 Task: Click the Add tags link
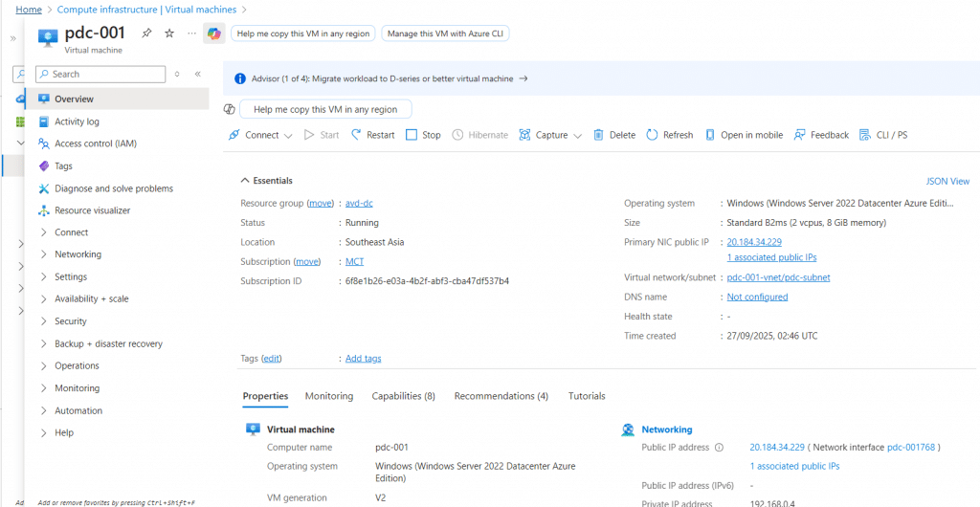pos(363,359)
